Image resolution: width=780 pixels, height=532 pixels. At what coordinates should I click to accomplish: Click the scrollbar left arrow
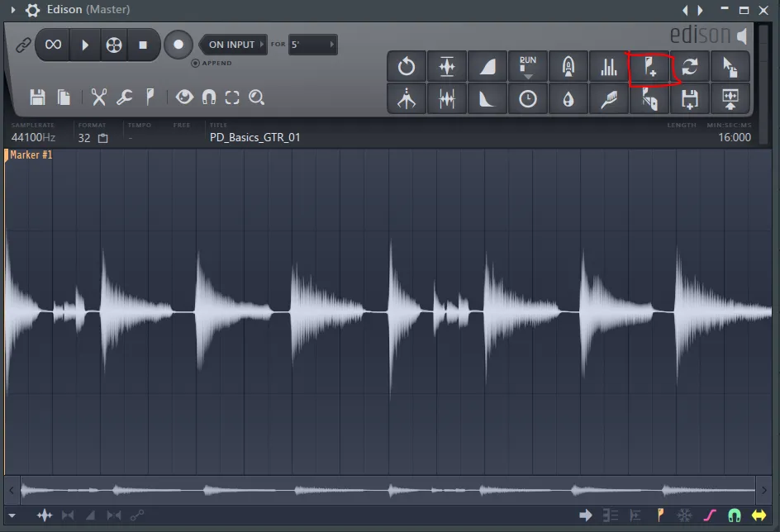[x=12, y=490]
